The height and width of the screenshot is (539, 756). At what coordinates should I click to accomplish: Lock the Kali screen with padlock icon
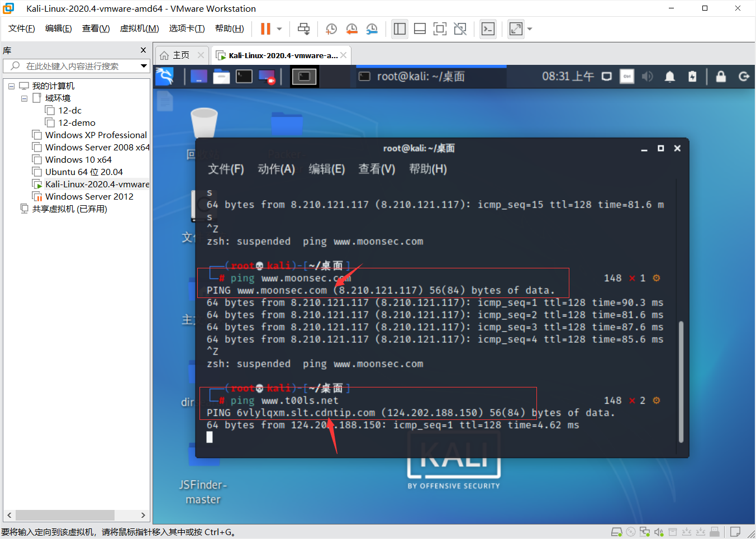click(721, 77)
